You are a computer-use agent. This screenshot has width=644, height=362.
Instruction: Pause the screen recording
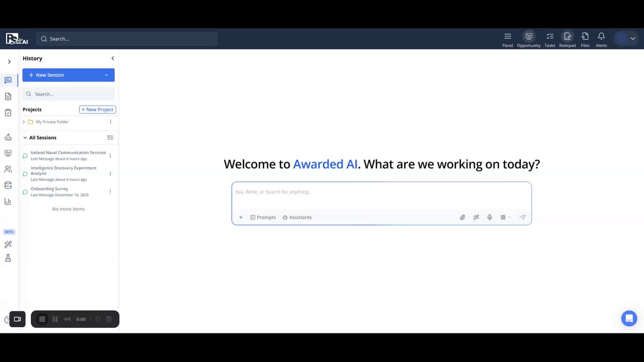(55, 319)
